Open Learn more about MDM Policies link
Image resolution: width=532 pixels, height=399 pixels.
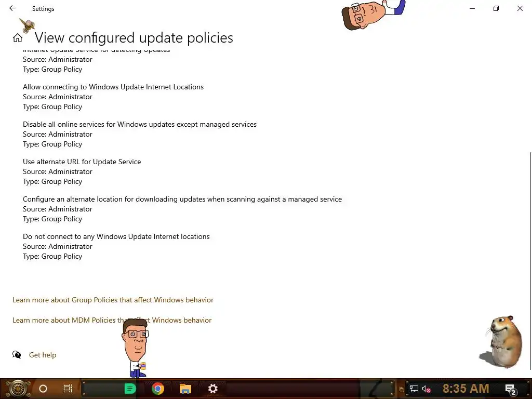point(112,320)
